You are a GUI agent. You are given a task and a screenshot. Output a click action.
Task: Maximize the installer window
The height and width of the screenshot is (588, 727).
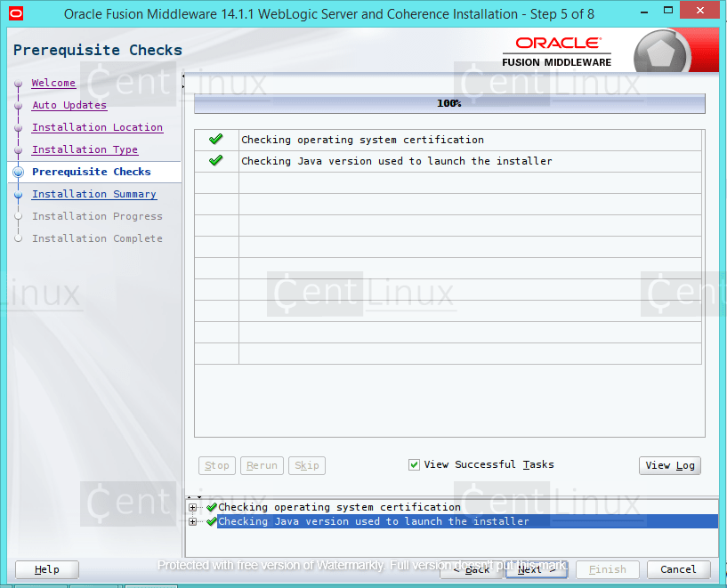pos(668,10)
